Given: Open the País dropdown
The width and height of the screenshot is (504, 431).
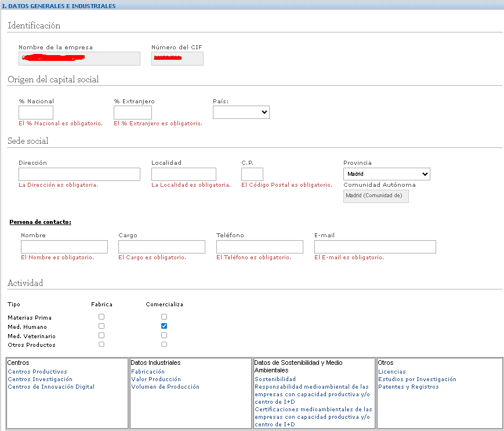Looking at the screenshot, I should pyautogui.click(x=241, y=112).
